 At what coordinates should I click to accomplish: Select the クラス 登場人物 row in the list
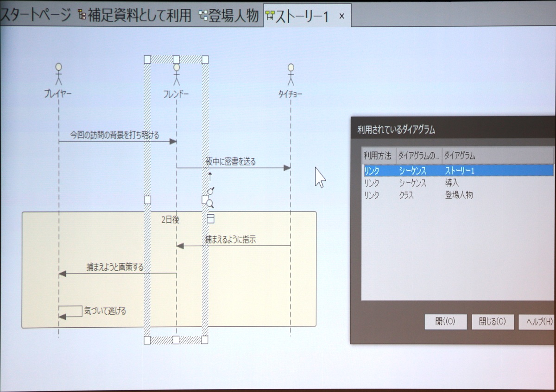click(459, 195)
